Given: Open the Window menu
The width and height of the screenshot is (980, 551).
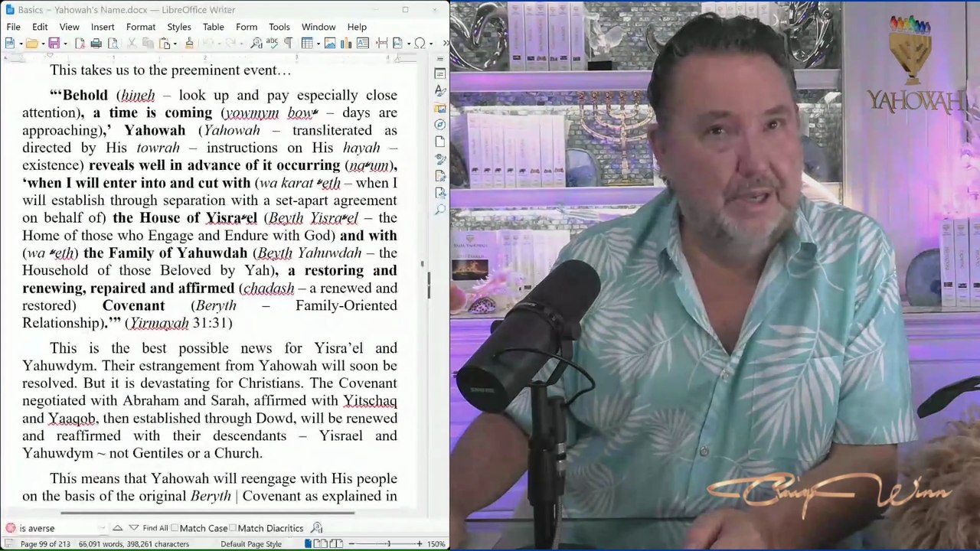Looking at the screenshot, I should (x=318, y=27).
